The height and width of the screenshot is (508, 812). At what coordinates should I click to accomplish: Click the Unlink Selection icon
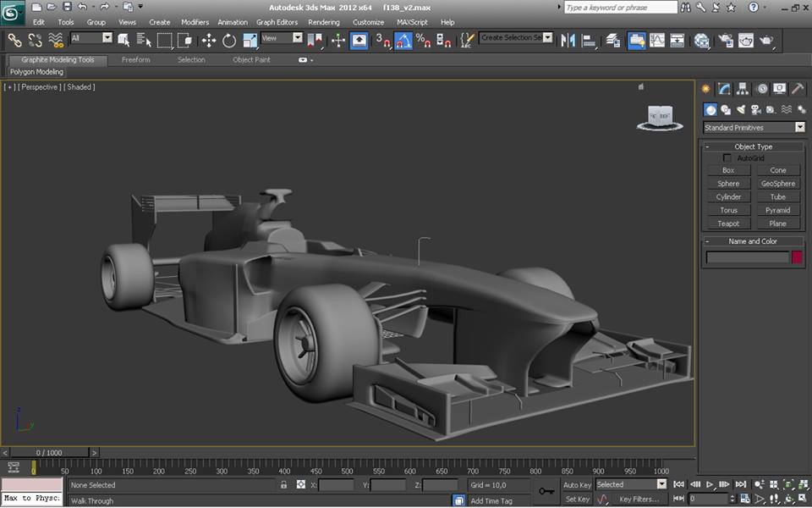[x=36, y=40]
